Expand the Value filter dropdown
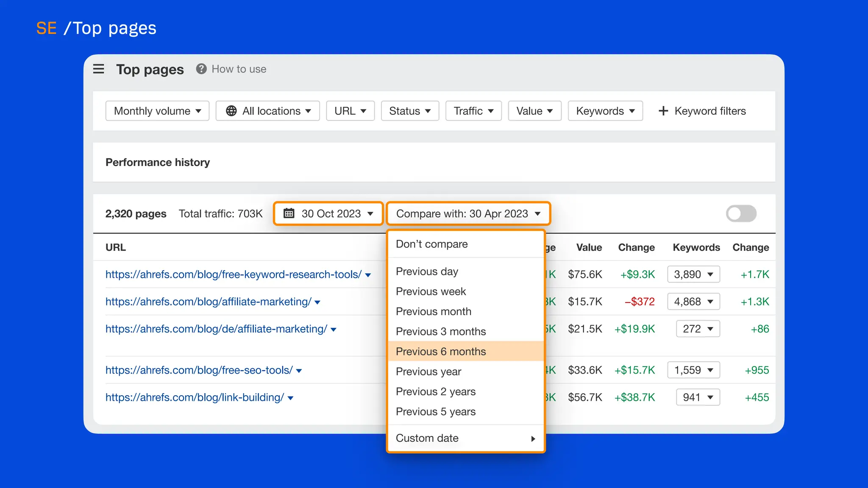This screenshot has width=868, height=488. (535, 111)
